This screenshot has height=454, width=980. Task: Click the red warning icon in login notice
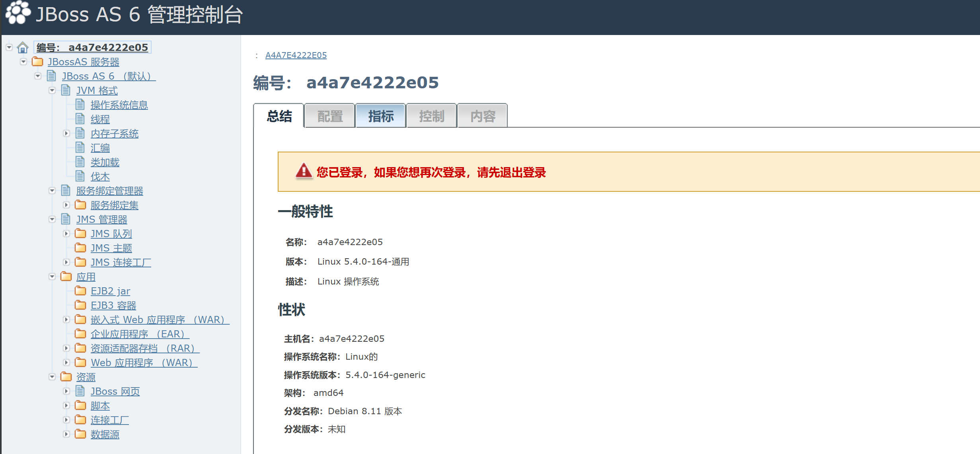pyautogui.click(x=304, y=171)
